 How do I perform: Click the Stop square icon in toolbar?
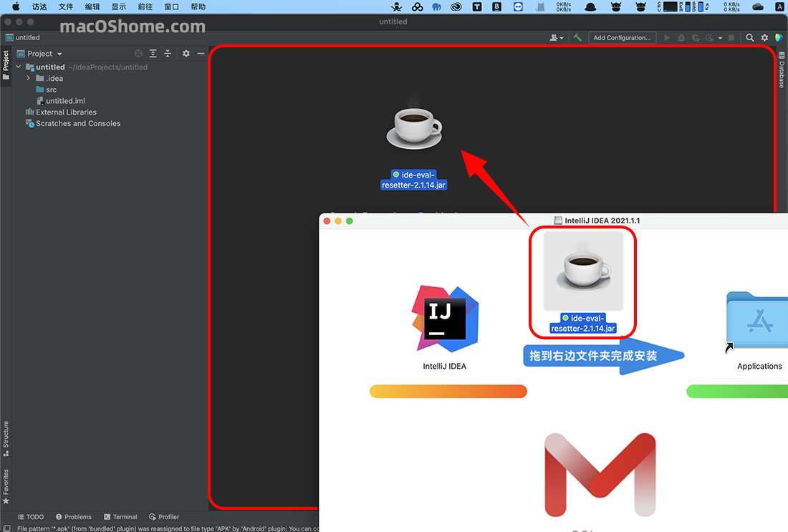731,38
